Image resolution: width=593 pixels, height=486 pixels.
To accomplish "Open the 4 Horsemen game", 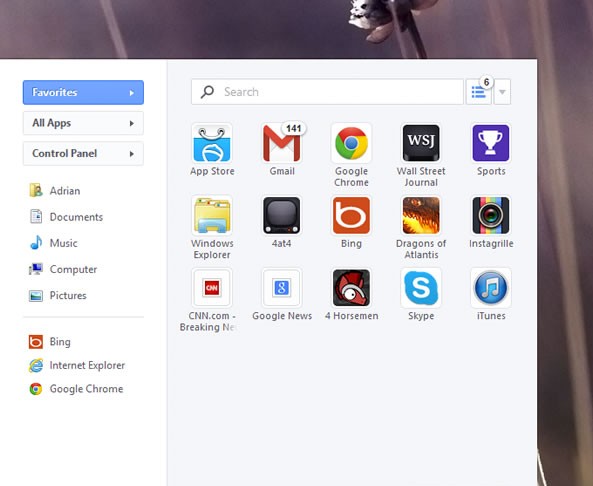I will tap(351, 288).
